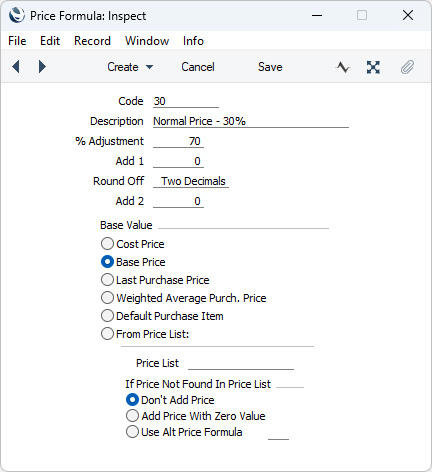This screenshot has width=432, height=472.
Task: Click the % Adjustment field
Action: tap(178, 141)
